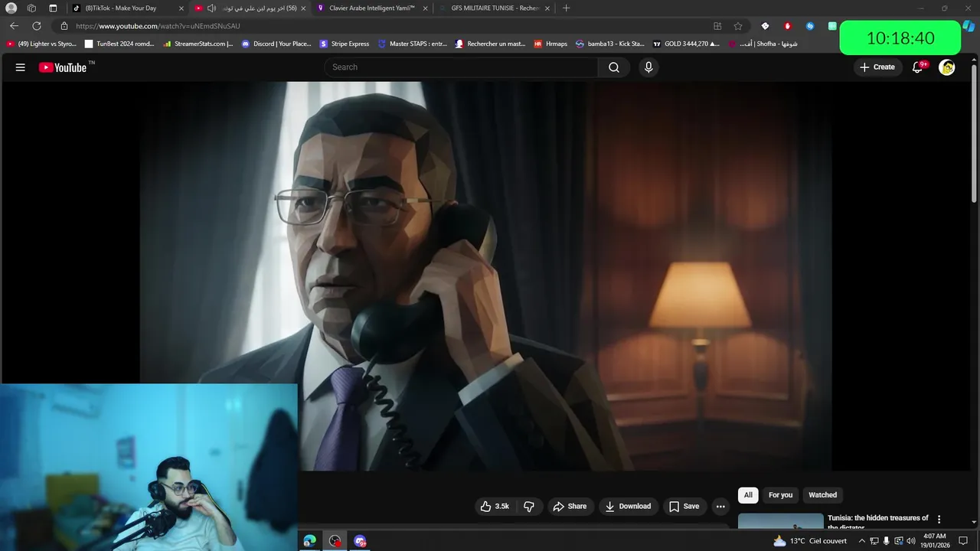Open options for Tunisia hidden treasures video
The image size is (980, 551).
click(939, 520)
